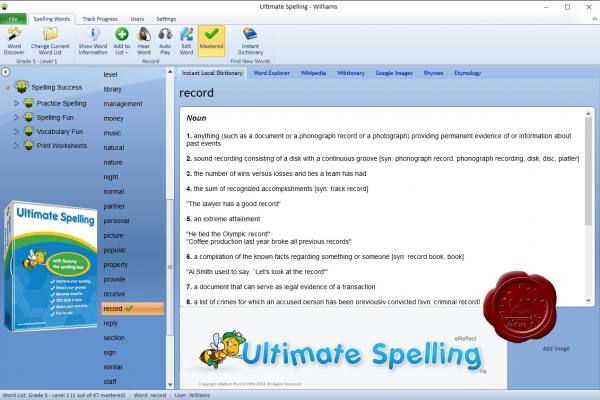Select the word 'staff' in the list

point(110,382)
